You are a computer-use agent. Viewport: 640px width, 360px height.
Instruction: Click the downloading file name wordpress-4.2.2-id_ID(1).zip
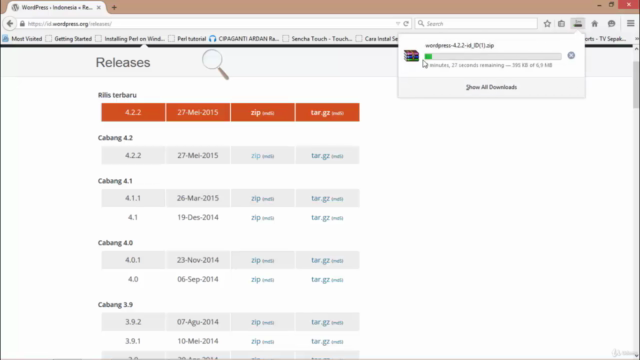pos(460,45)
